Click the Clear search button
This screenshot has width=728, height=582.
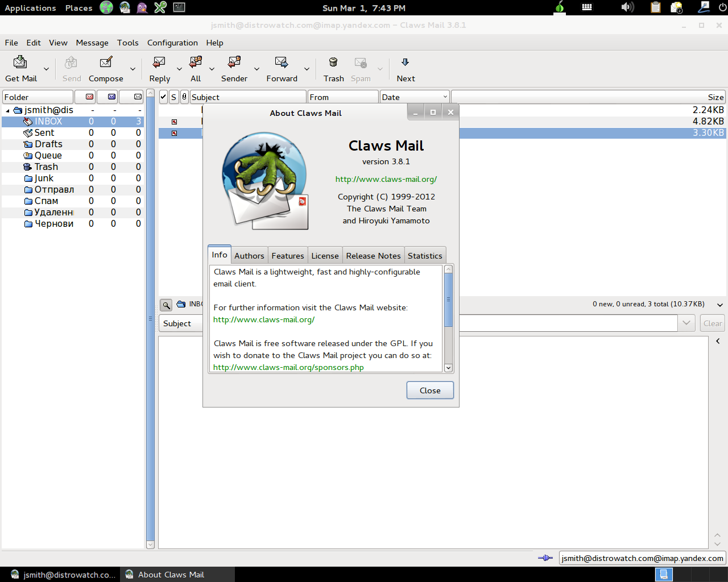coord(713,323)
